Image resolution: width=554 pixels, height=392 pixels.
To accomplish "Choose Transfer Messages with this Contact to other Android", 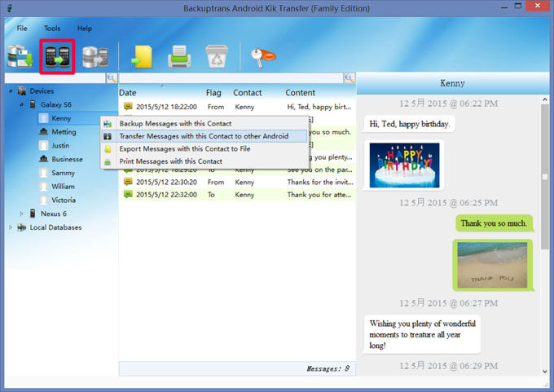I will coord(204,136).
